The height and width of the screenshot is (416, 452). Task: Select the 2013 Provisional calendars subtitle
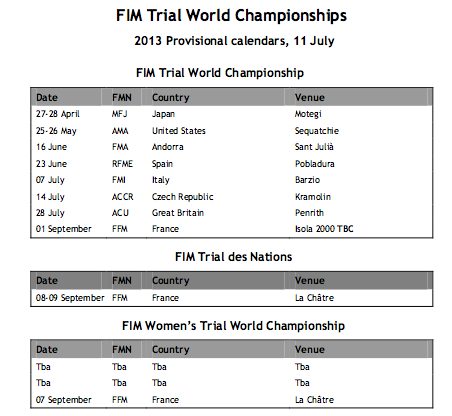(x=234, y=41)
